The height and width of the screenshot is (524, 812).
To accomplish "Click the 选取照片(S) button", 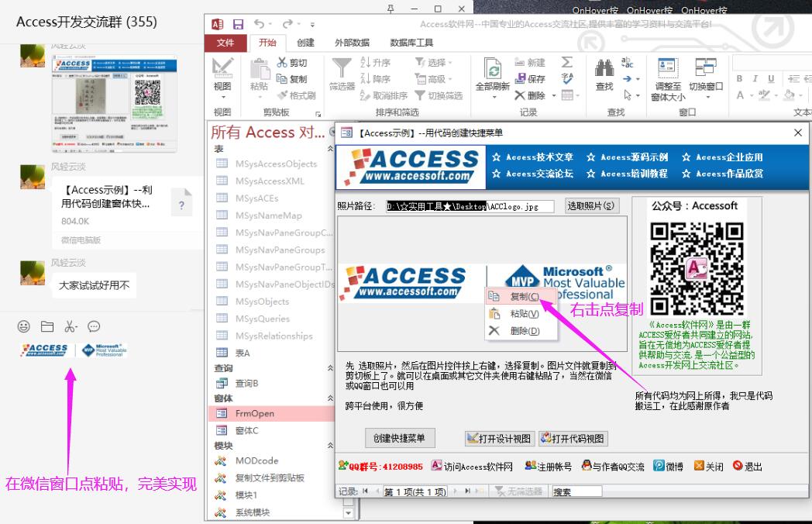I will (x=591, y=205).
